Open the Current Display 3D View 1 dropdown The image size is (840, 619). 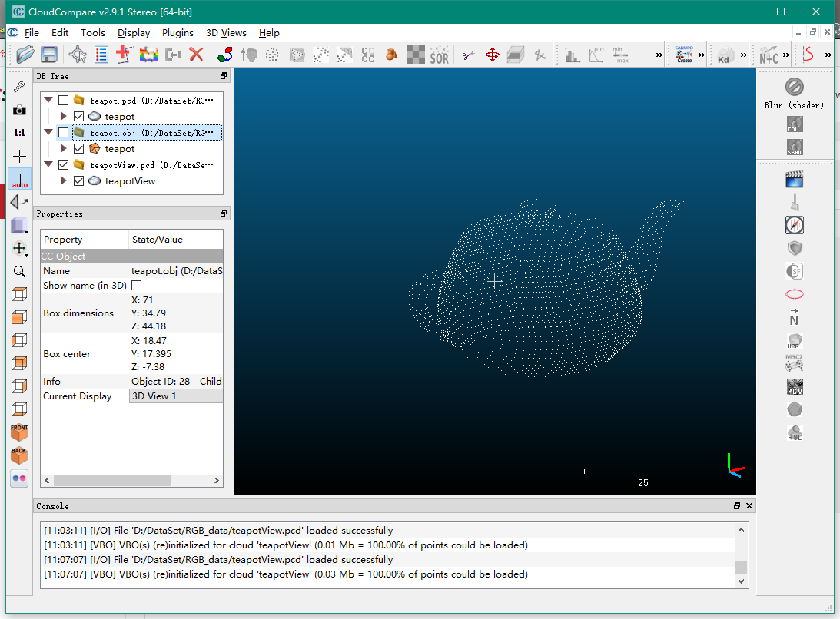tap(176, 396)
